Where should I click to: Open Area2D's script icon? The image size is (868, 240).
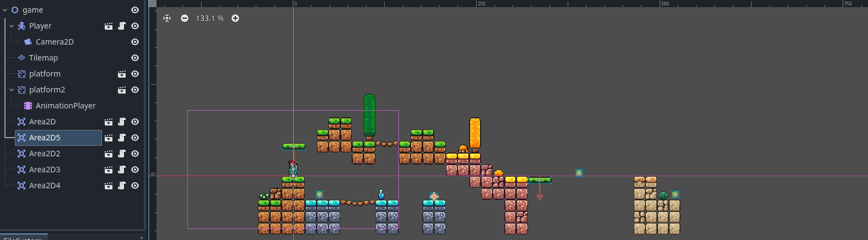(122, 122)
